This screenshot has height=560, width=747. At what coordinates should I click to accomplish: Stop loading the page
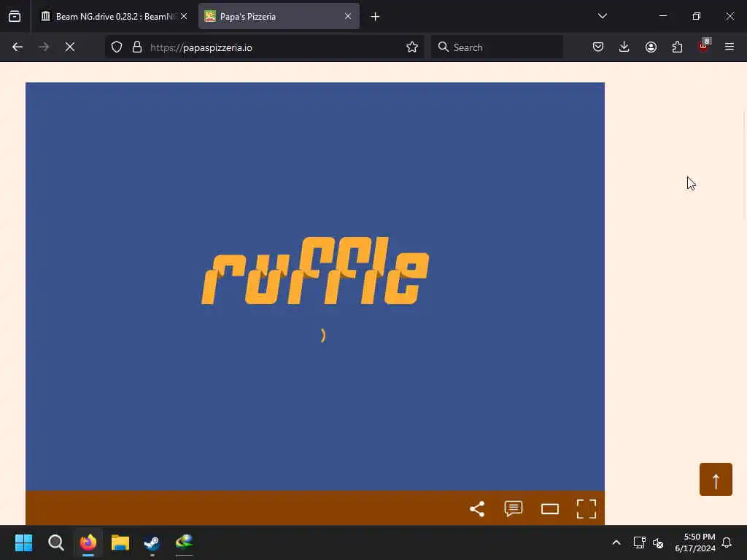(70, 47)
